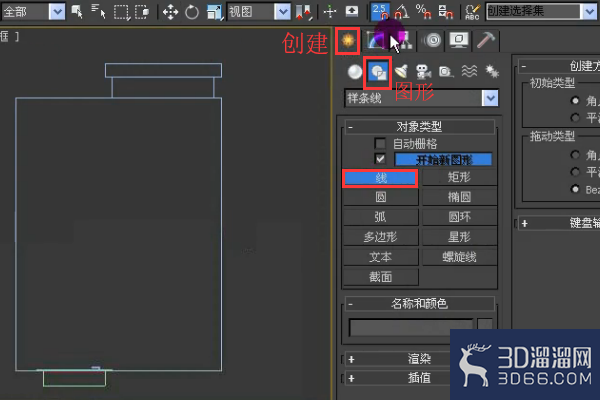Toggle the 2.5D Snaps button

(380, 11)
